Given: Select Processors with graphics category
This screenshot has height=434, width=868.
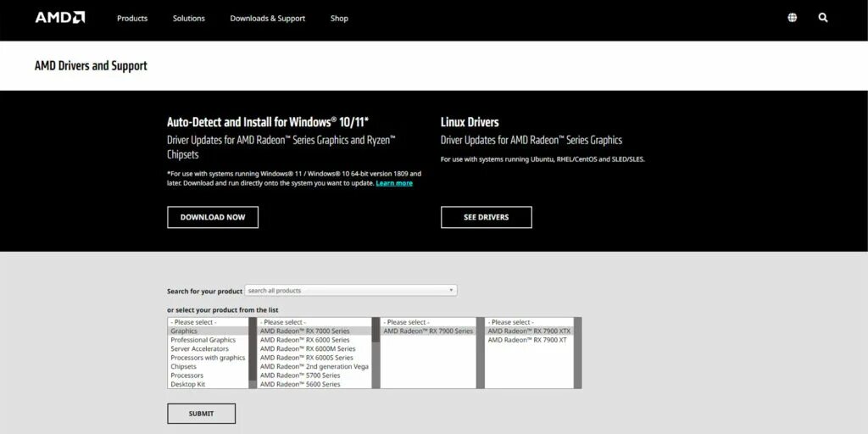Looking at the screenshot, I should (209, 358).
